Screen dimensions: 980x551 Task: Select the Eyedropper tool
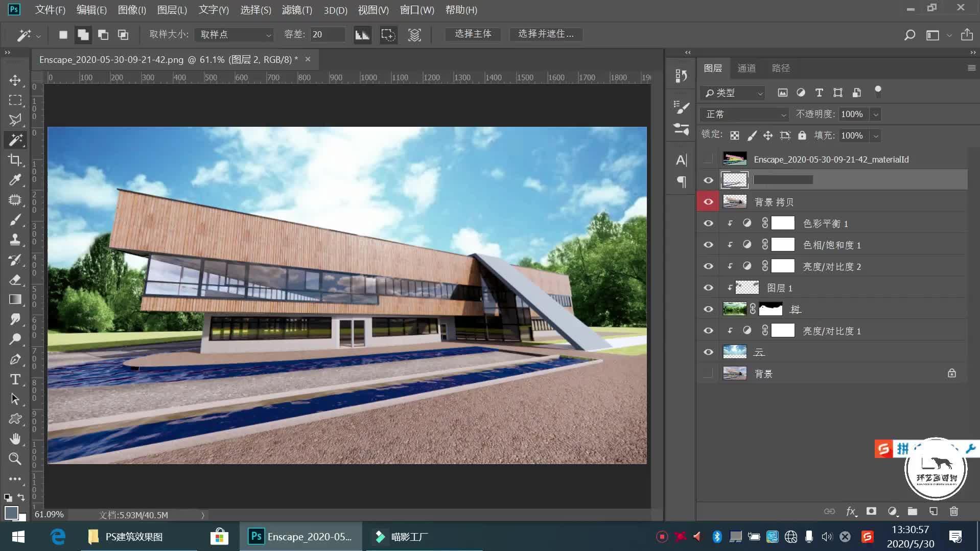click(x=15, y=180)
